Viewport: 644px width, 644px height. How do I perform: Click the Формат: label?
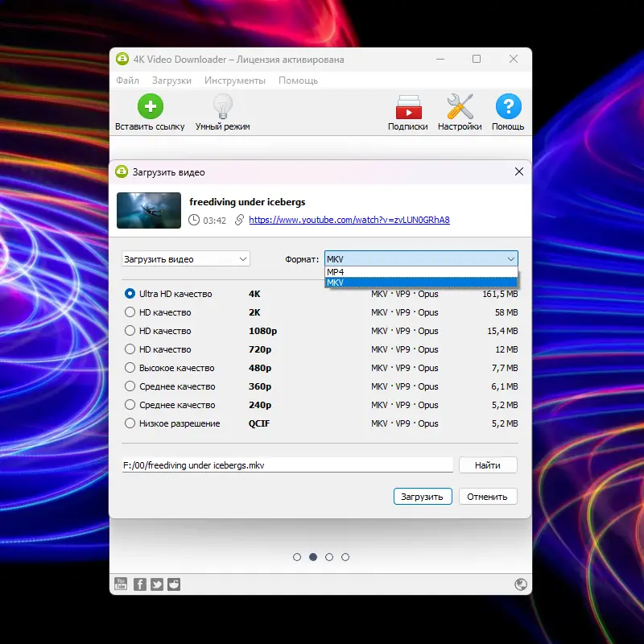pyautogui.click(x=302, y=259)
